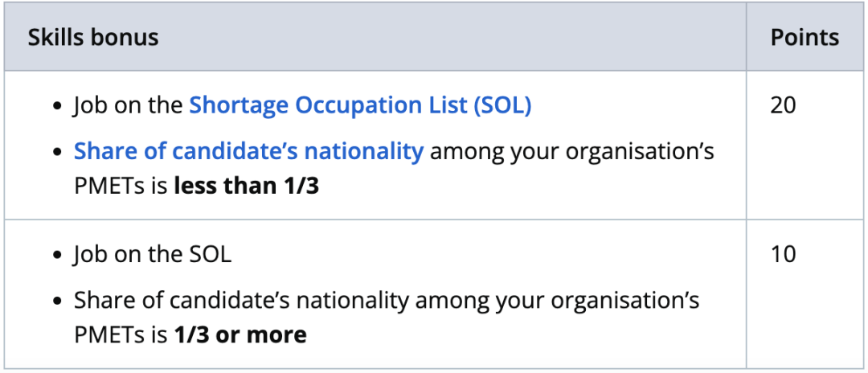The image size is (868, 373).
Task: Click the bullet before Job on the SOL
Action: point(57,256)
